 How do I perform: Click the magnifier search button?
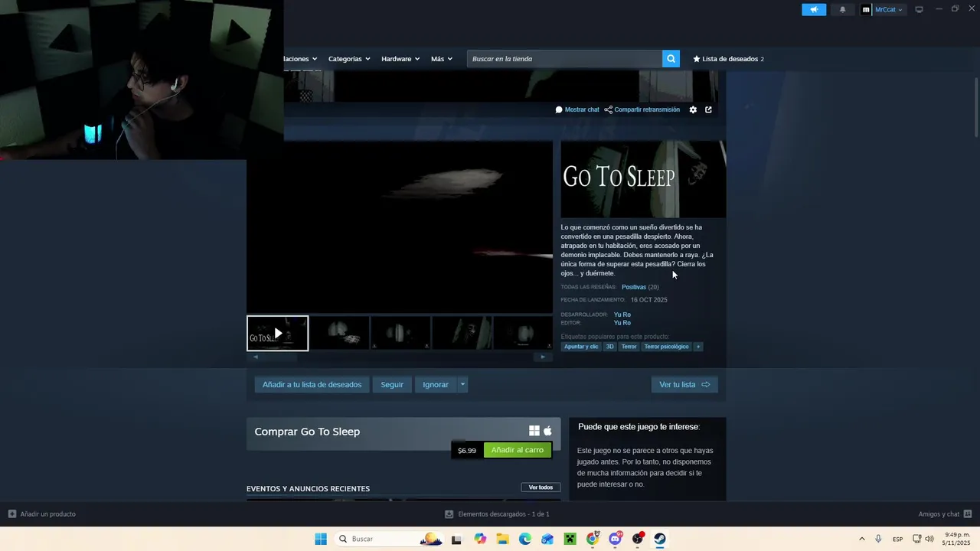click(671, 59)
